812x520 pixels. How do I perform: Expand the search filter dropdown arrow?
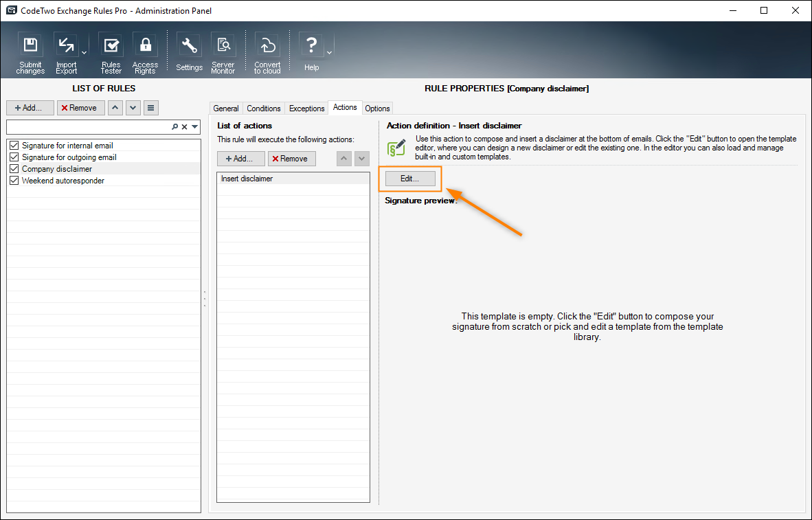194,127
